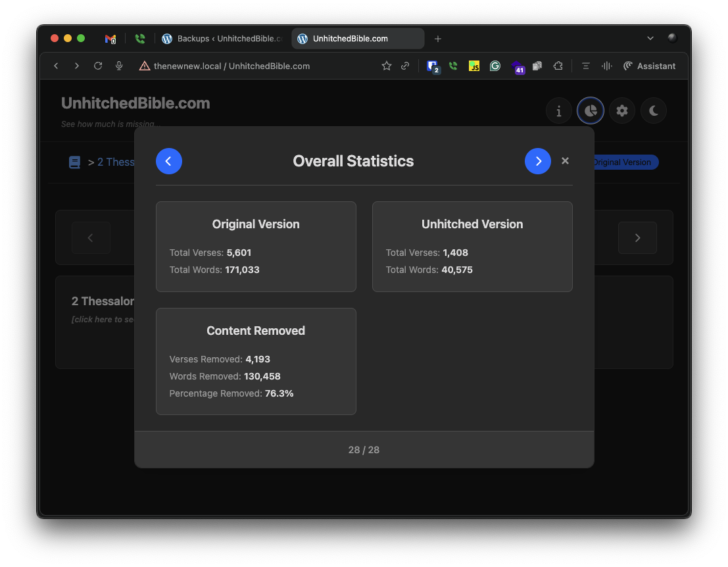The height and width of the screenshot is (567, 728).
Task: Click the book icon in breadcrumb
Action: click(74, 162)
